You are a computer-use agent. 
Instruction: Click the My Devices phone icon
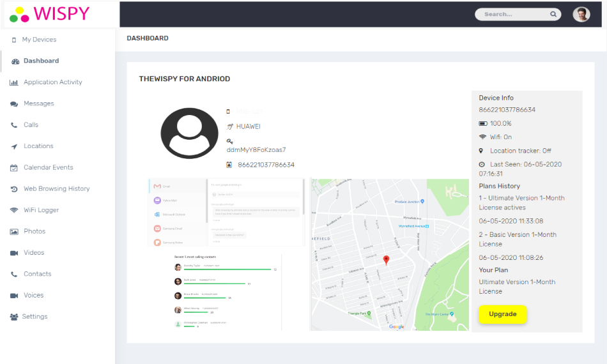pyautogui.click(x=14, y=40)
